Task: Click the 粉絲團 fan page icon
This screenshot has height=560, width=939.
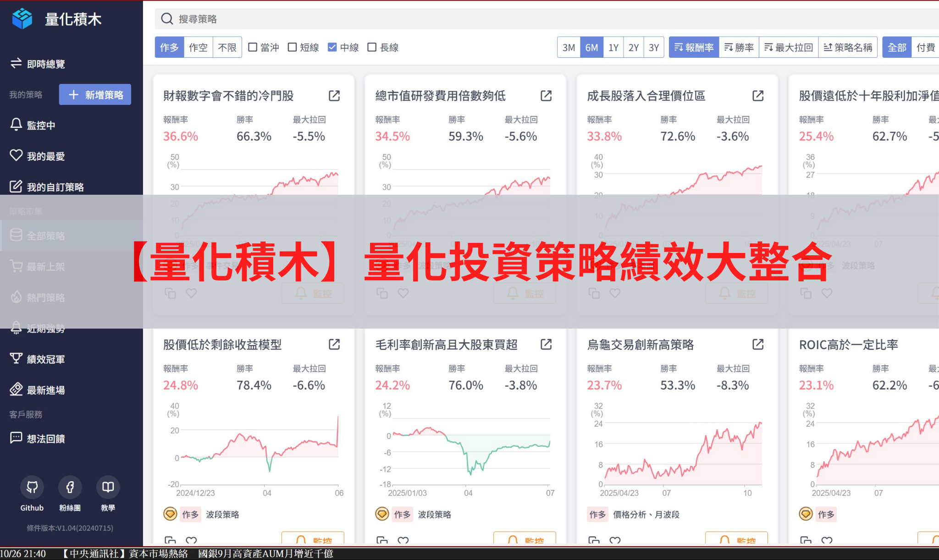Action: pyautogui.click(x=70, y=487)
